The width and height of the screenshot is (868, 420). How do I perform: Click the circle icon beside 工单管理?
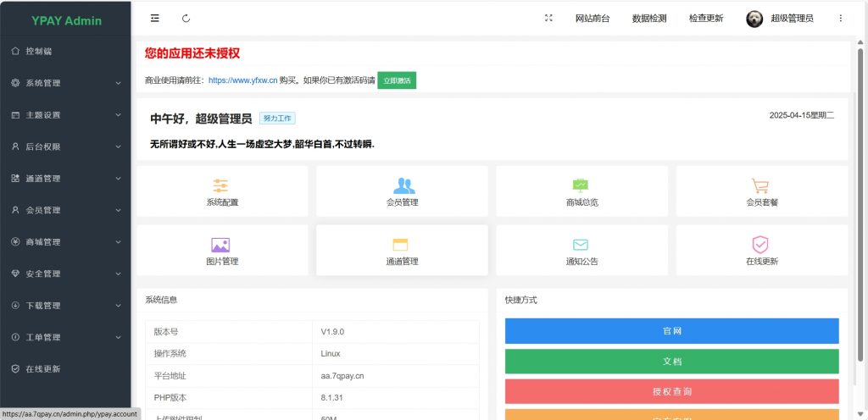(15, 337)
